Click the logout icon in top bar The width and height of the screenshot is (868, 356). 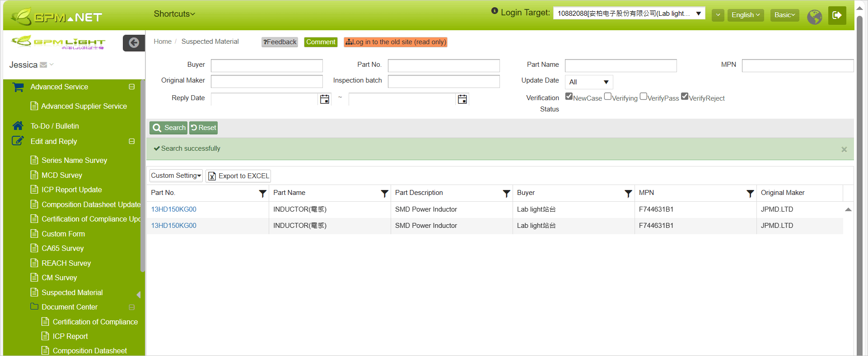click(x=837, y=15)
